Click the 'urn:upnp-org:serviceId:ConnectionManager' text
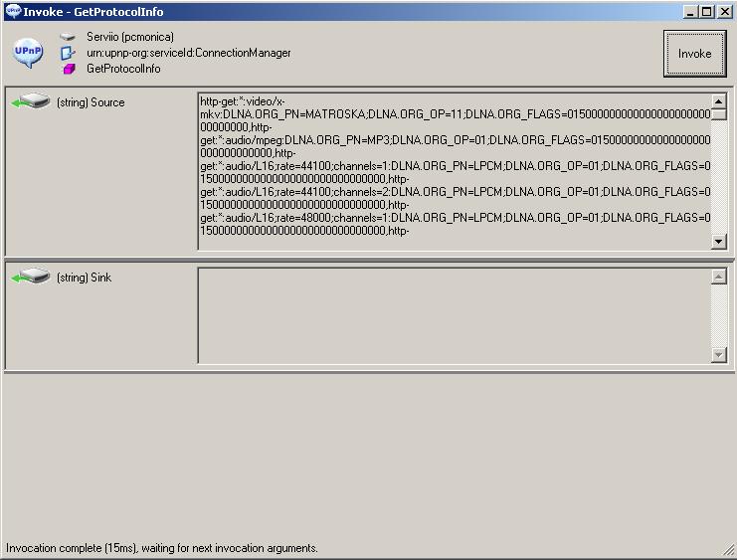 189,53
